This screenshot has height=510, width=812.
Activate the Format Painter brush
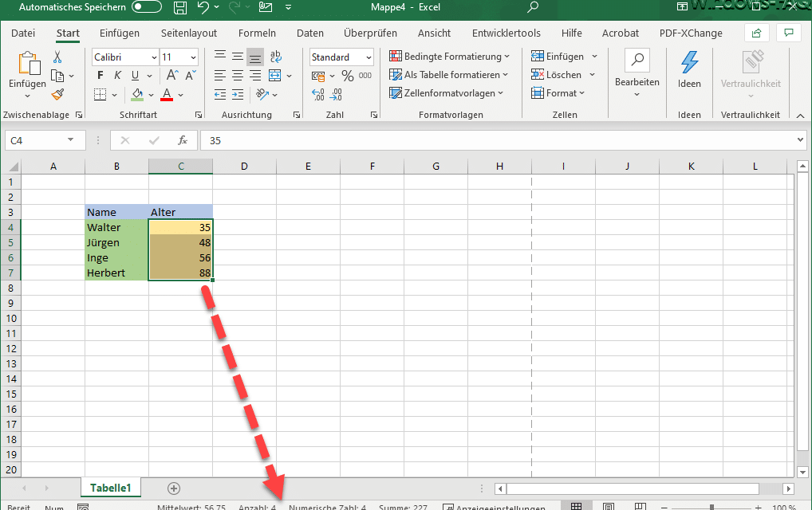click(57, 95)
